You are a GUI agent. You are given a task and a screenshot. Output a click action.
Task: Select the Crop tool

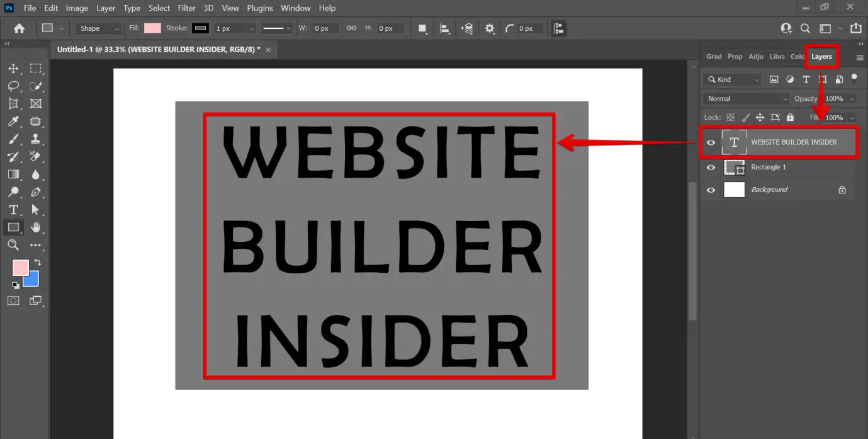[x=13, y=104]
